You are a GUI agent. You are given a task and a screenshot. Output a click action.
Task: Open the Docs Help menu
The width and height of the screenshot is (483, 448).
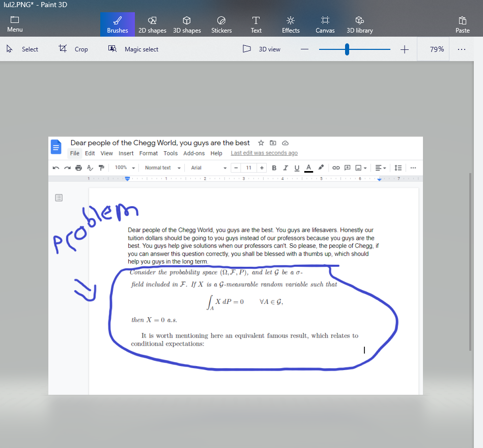(216, 153)
